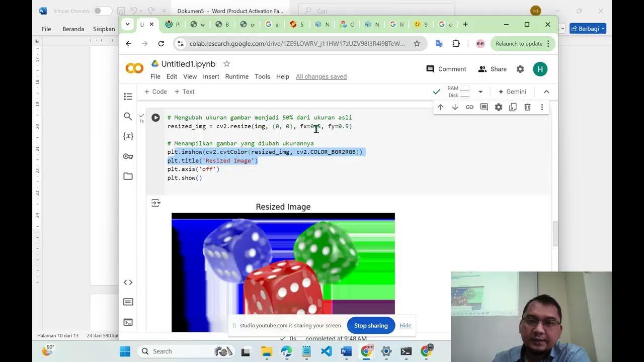
Task: Click the Cari search box in Word
Action: tap(377, 11)
